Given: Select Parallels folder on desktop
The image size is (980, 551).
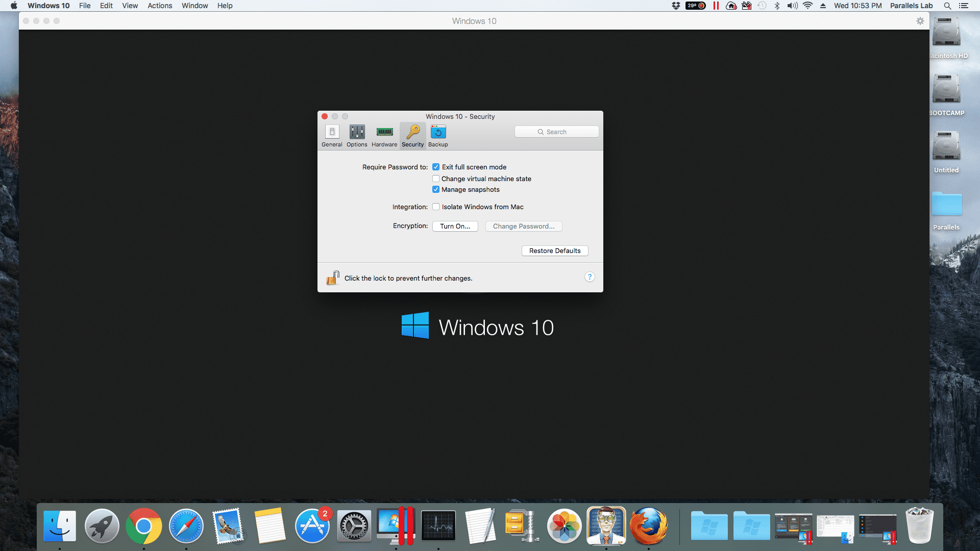Looking at the screenshot, I should click(x=946, y=210).
